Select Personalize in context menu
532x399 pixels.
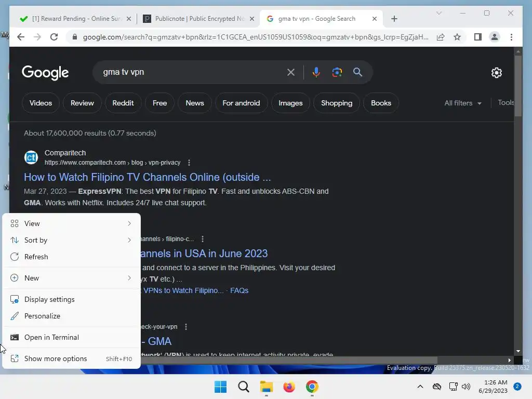(x=71, y=316)
